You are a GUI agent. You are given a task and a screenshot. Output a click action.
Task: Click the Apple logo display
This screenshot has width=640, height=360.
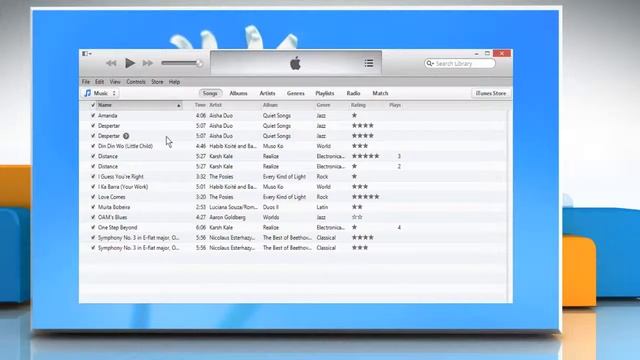pyautogui.click(x=295, y=63)
